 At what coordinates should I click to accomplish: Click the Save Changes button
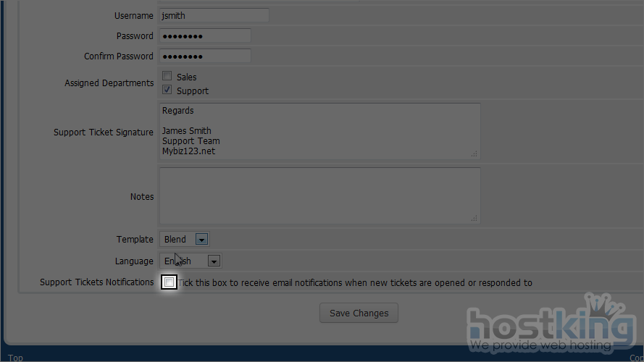[359, 313]
